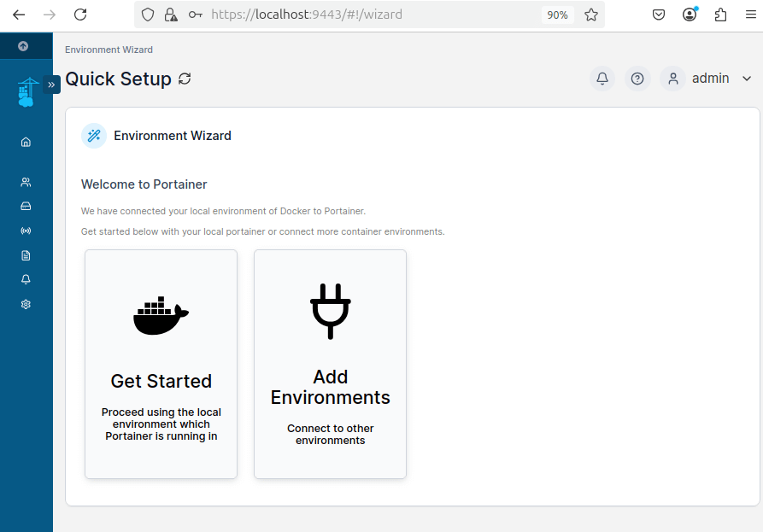Open the Settings sidebar gear icon
This screenshot has width=763, height=532.
point(26,304)
